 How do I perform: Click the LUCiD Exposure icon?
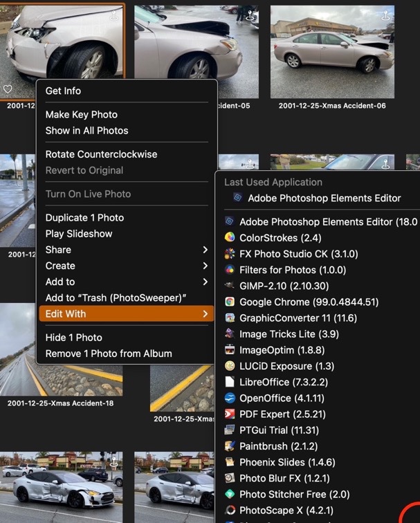(230, 365)
